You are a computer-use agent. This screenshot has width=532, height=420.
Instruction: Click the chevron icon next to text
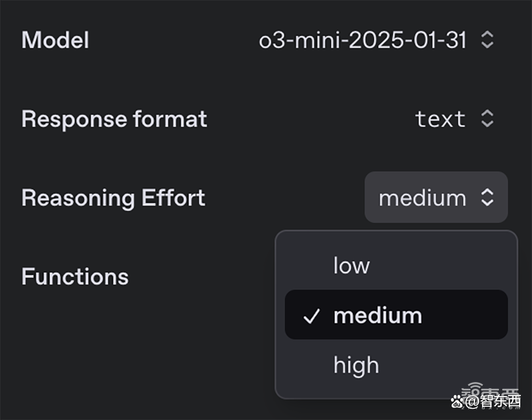point(487,119)
